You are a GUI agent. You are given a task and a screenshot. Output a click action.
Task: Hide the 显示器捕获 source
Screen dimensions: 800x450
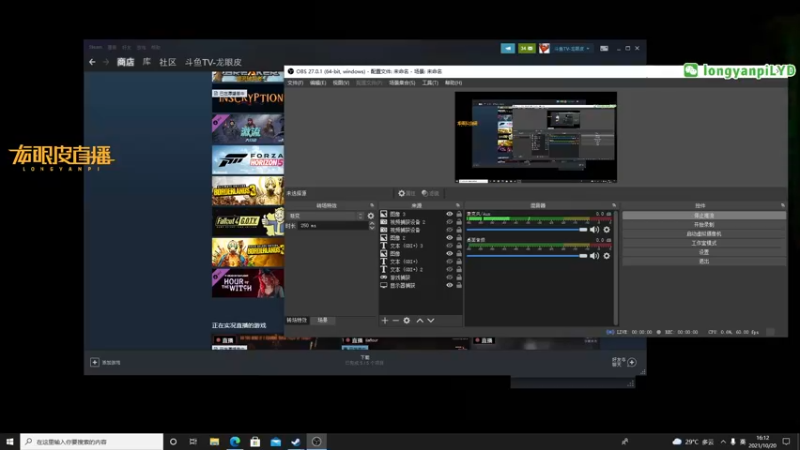click(449, 285)
